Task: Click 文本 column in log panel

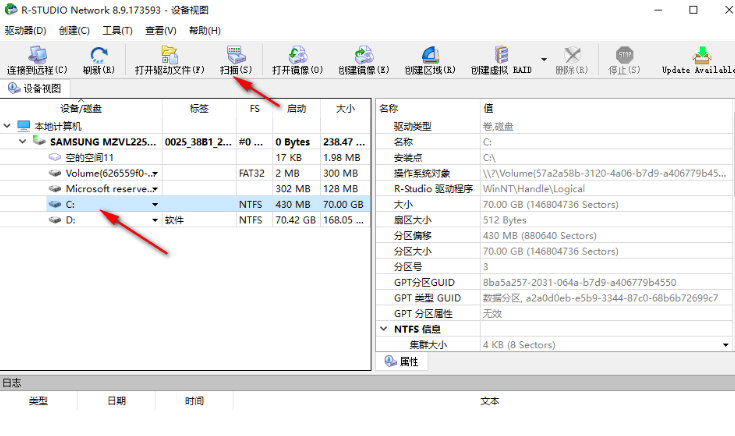Action: coord(489,401)
